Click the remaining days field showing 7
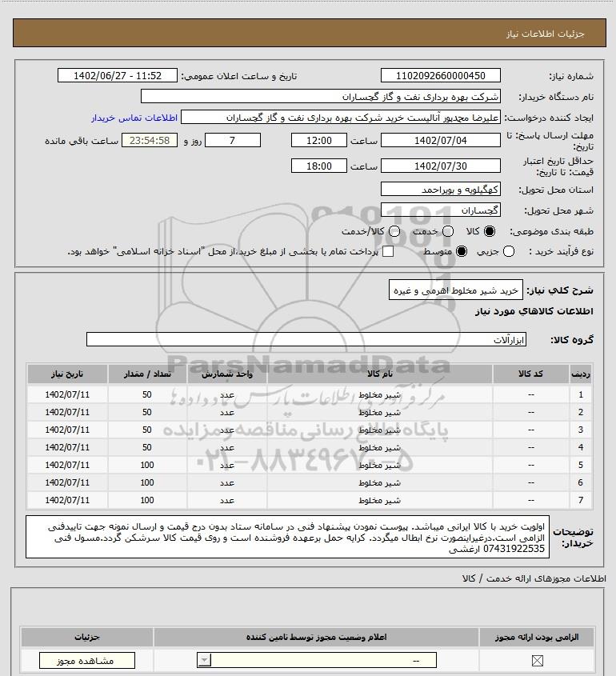 tap(232, 141)
